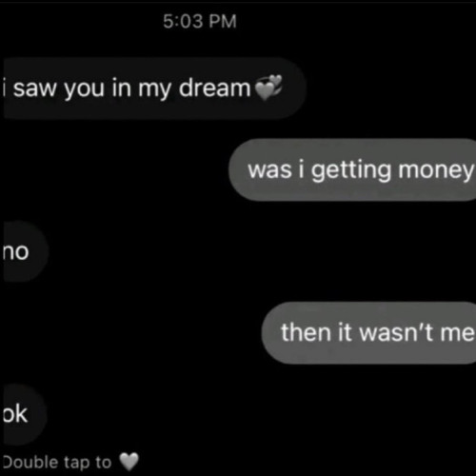
Task: Click the word 'saw' in received message
Action: tap(35, 89)
